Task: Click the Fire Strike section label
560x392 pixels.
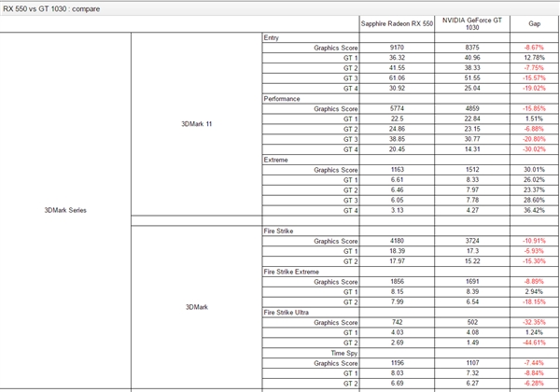Action: (278, 231)
